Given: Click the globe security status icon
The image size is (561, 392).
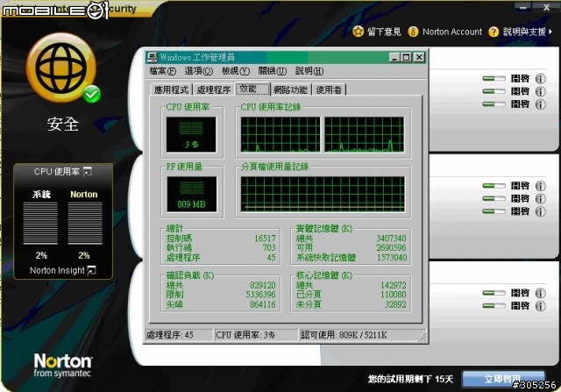Looking at the screenshot, I should click(x=61, y=68).
